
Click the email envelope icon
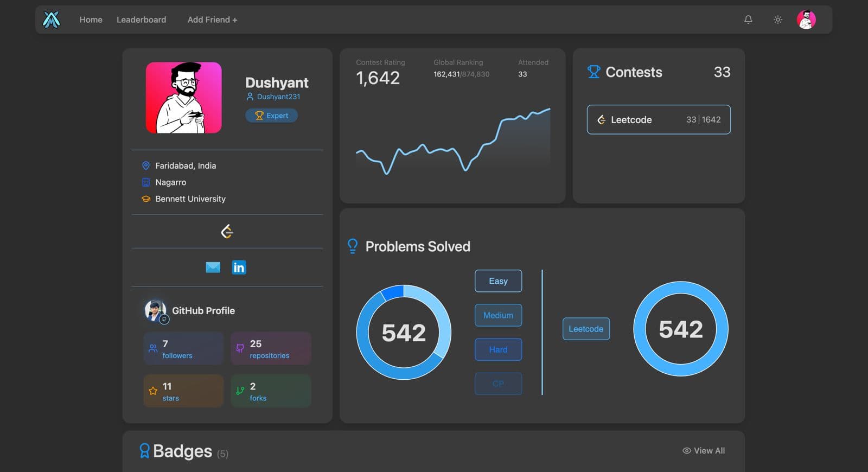pyautogui.click(x=213, y=267)
